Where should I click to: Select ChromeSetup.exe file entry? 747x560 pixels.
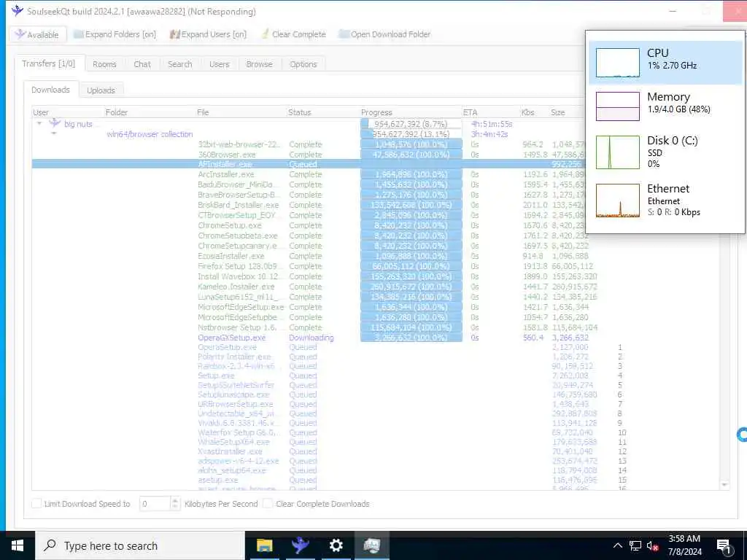(x=230, y=225)
